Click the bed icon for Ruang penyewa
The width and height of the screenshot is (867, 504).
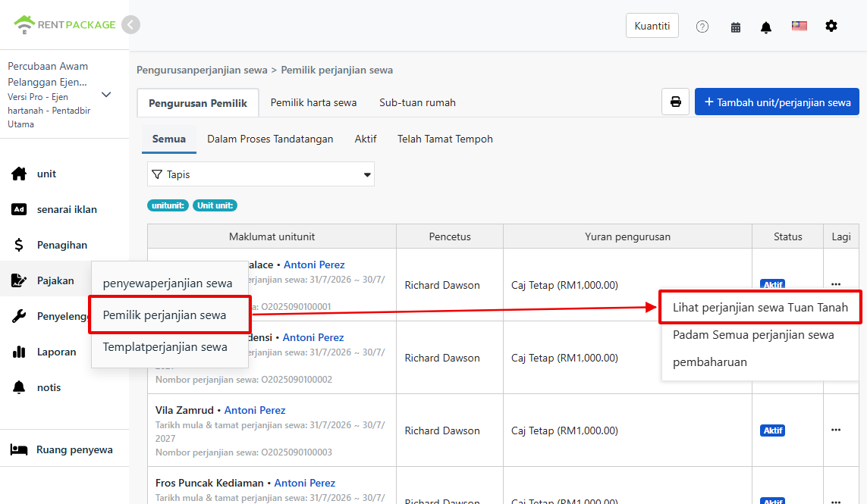[19, 449]
